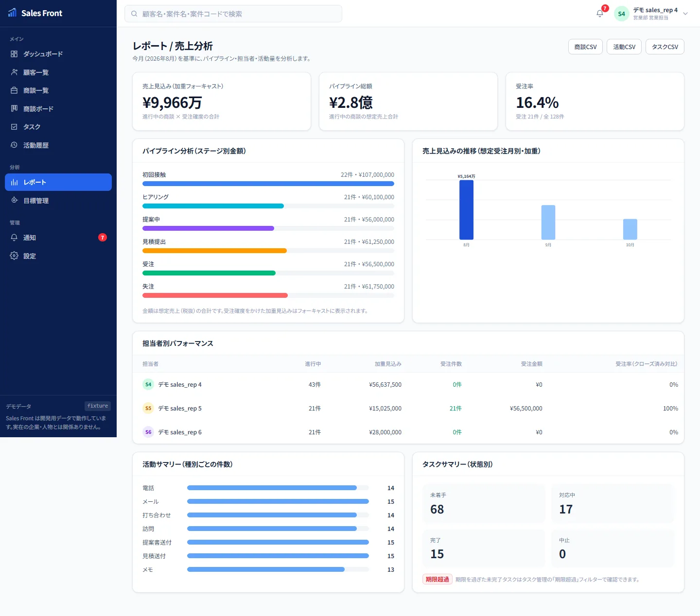Go to 顧客一覧 in the sidebar
This screenshot has width=700, height=616.
(x=58, y=72)
